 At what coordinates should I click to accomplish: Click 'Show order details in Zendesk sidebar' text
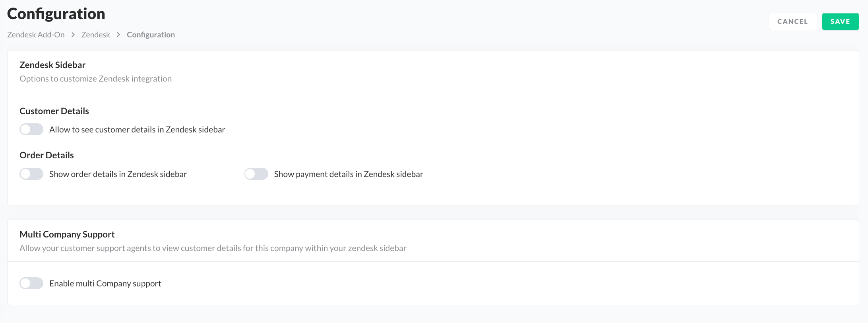coord(118,174)
